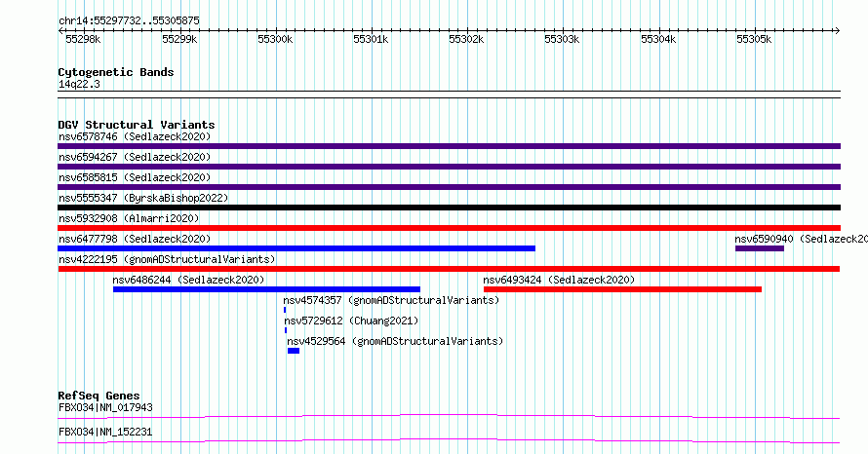The height and width of the screenshot is (454, 868).
Task: Select the red nsv4222195 variant bar
Action: [x=449, y=269]
